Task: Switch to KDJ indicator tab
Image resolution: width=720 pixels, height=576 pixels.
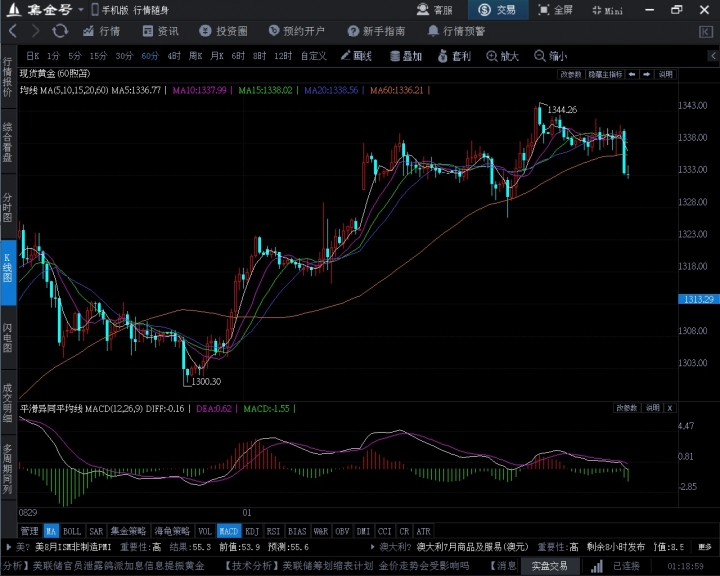Action: (252, 531)
